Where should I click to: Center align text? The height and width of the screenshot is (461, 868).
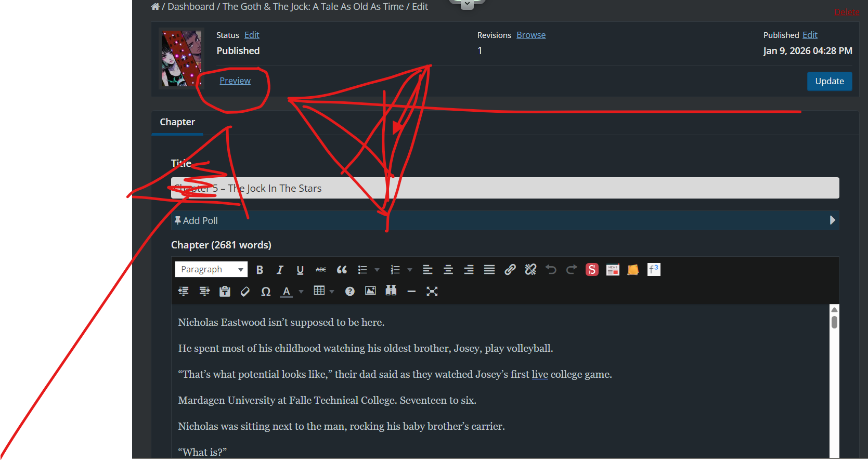point(448,270)
